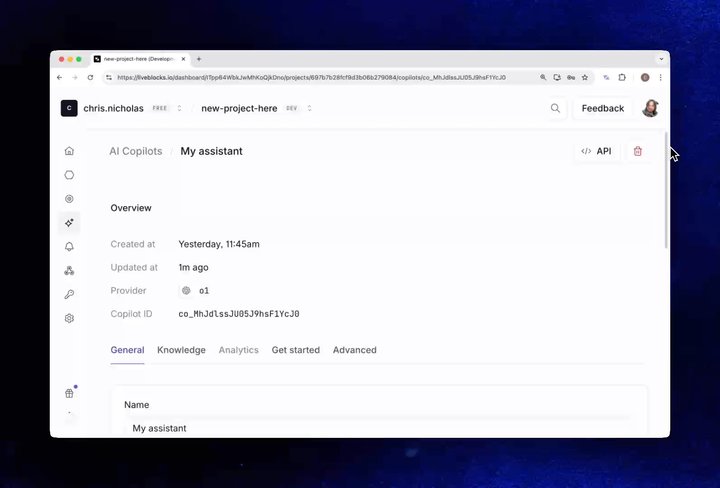This screenshot has height=488, width=720.
Task: Select the Get started tab
Action: click(x=295, y=350)
